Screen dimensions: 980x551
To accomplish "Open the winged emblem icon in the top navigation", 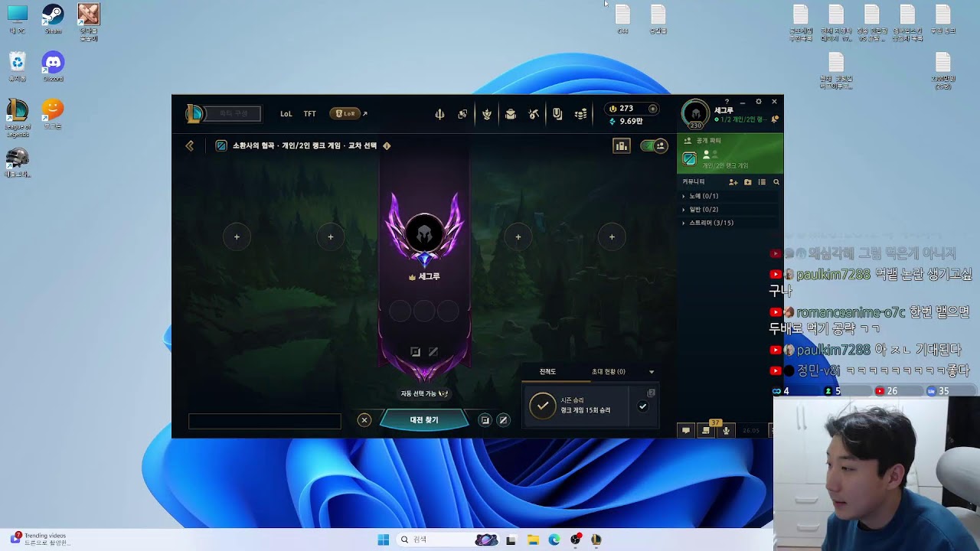I will 486,114.
